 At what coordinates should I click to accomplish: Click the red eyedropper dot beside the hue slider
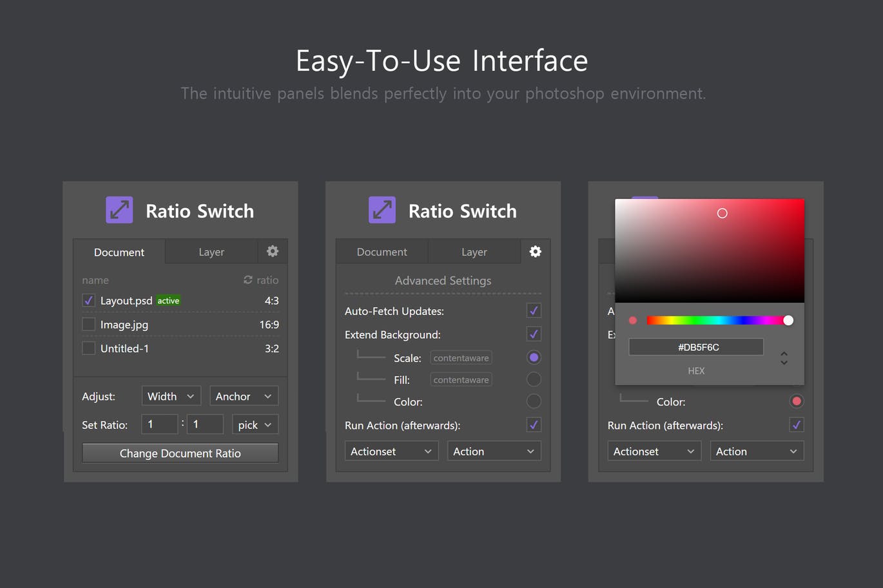coord(632,320)
